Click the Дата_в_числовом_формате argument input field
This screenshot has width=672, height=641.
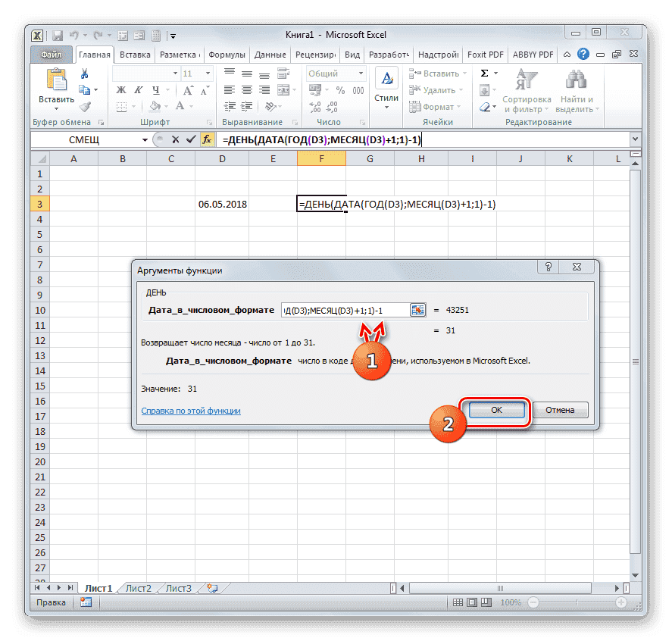point(344,310)
